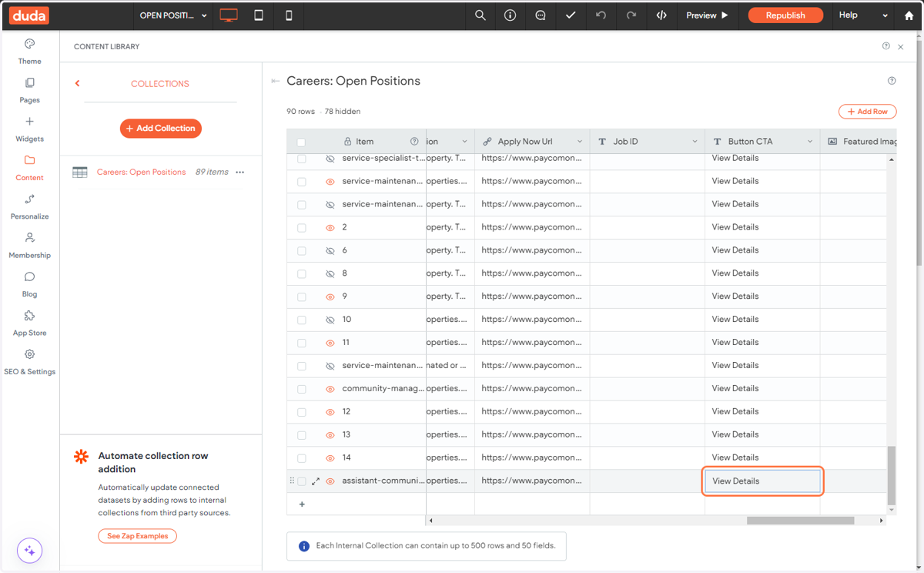Click the home icon
The height and width of the screenshot is (573, 924).
tap(909, 15)
